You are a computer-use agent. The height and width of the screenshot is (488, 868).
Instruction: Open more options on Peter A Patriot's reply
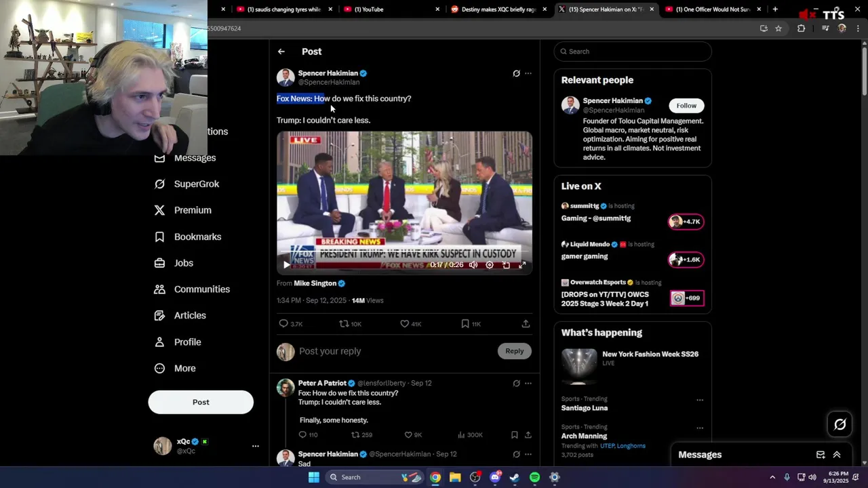(x=528, y=384)
